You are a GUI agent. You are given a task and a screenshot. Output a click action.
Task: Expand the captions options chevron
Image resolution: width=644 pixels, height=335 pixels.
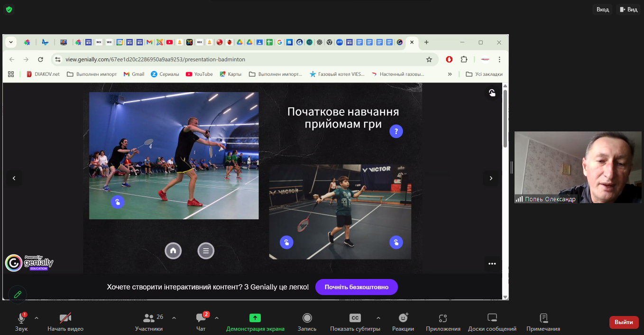click(378, 318)
